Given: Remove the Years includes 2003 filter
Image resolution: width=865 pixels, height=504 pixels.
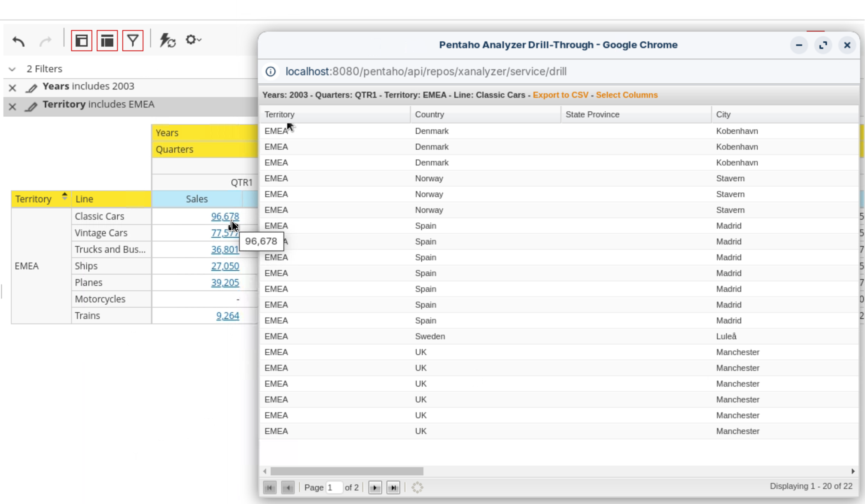Looking at the screenshot, I should tap(12, 88).
